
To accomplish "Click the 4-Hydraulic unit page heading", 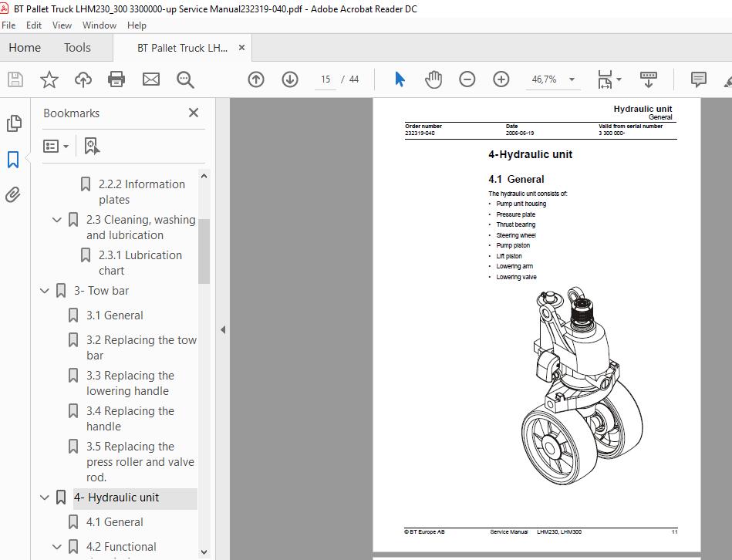I will coord(531,154).
